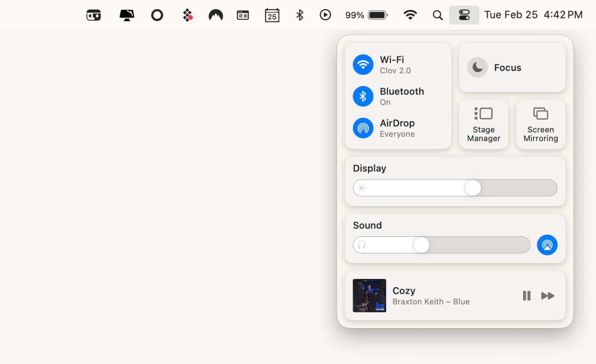Open Spotlight search magnifier
596x364 pixels.
437,15
